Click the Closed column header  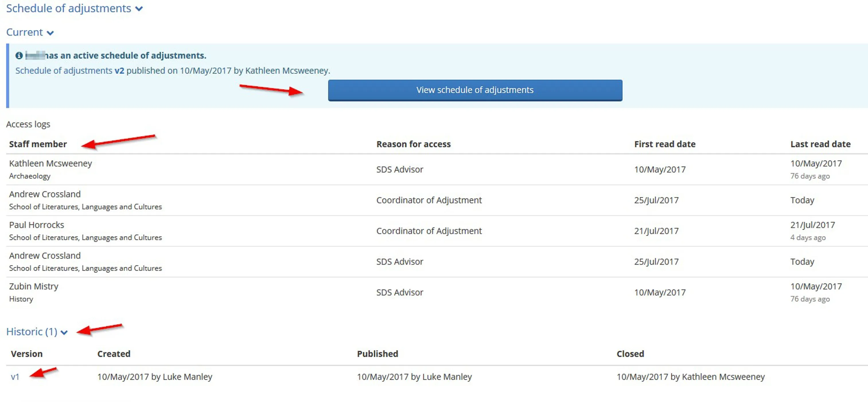(630, 354)
